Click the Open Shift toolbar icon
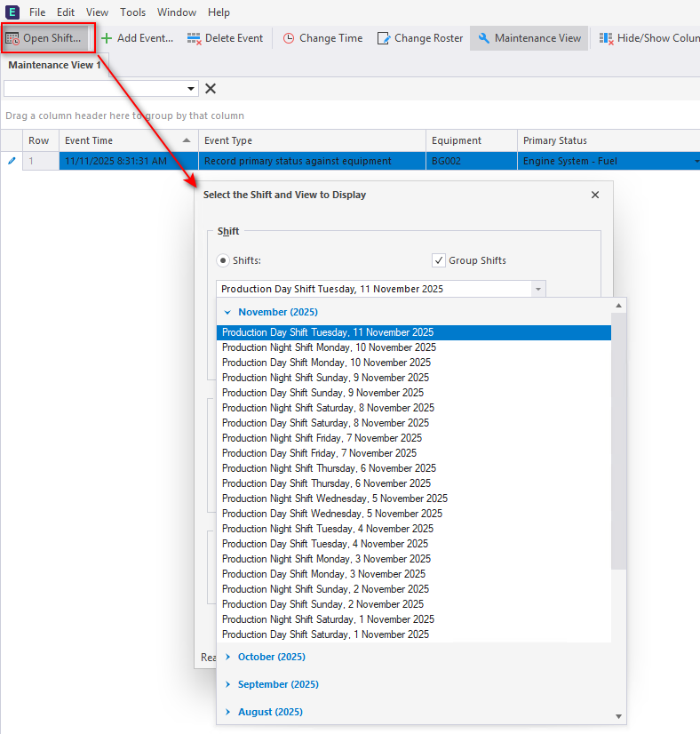This screenshot has height=734, width=700. point(12,38)
